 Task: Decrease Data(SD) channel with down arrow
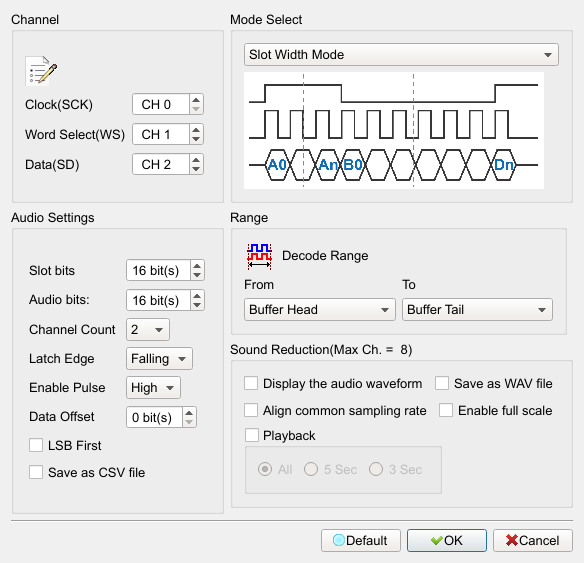(x=196, y=169)
